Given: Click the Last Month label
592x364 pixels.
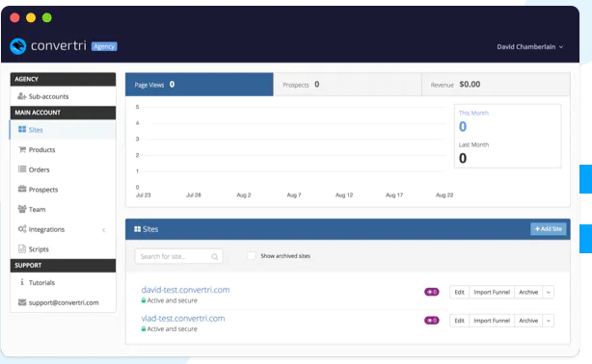Looking at the screenshot, I should coord(473,144).
